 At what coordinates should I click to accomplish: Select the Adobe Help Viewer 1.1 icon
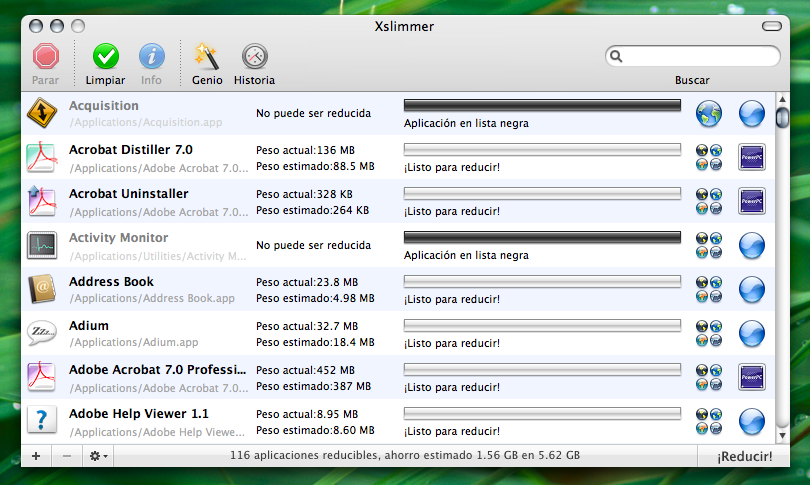pos(42,421)
